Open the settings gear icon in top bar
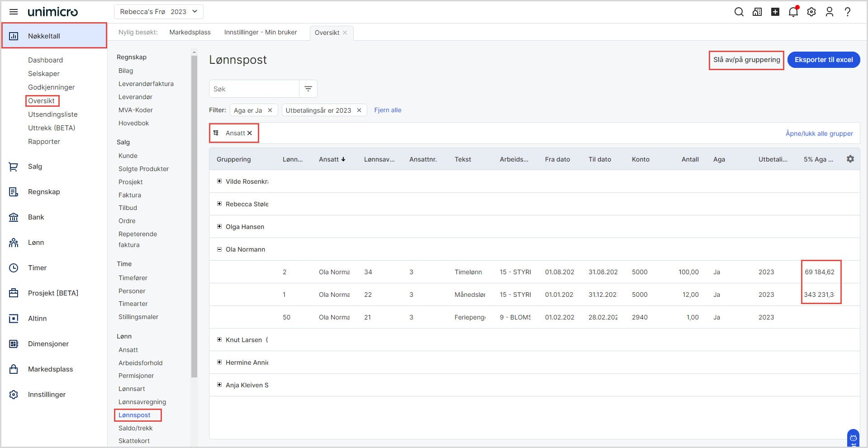The image size is (868, 448). pos(811,12)
